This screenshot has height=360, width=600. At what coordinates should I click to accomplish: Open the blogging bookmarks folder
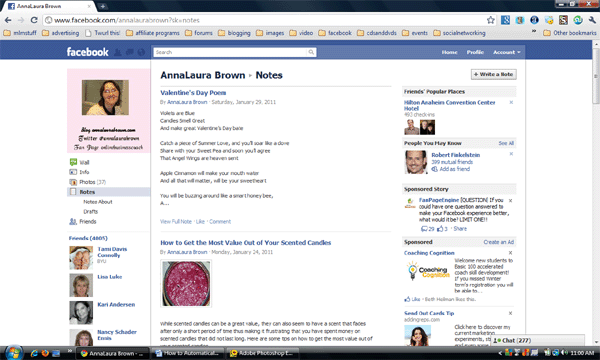pyautogui.click(x=234, y=33)
